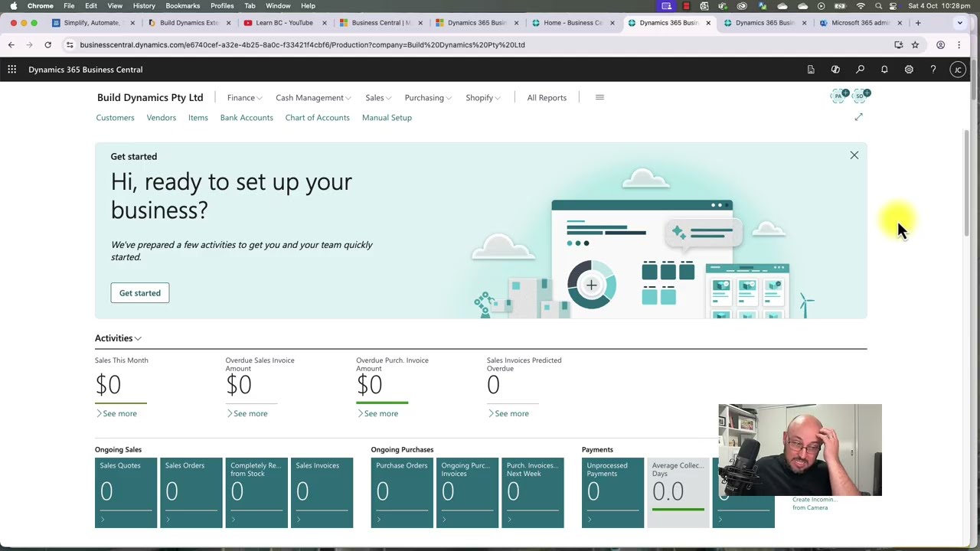Switch to the Home - Business Central tab
Viewport: 980px width, 551px height.
point(573,23)
